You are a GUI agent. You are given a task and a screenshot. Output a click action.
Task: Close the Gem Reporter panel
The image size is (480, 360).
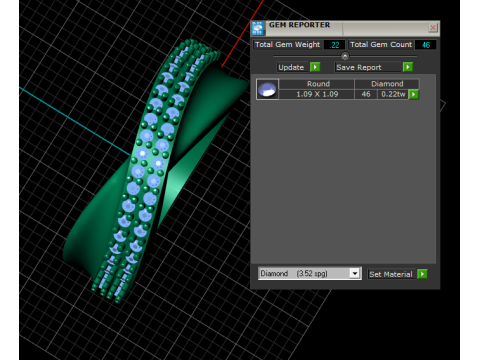pos(433,28)
